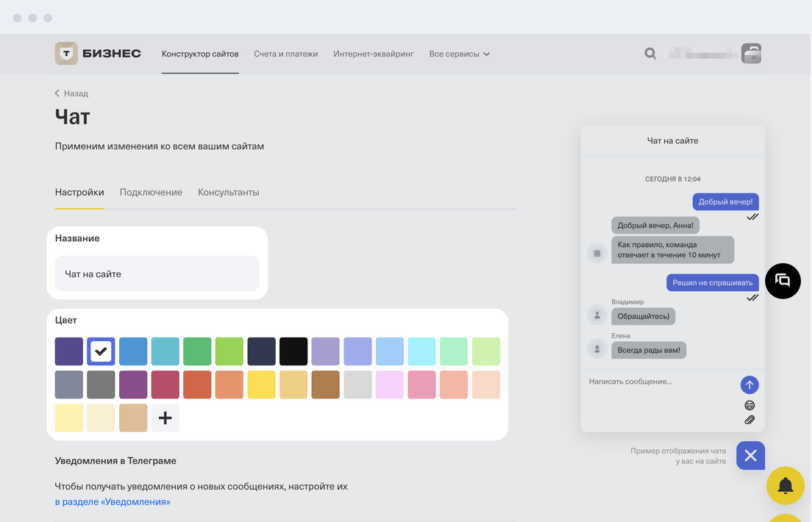Switch to the Консультанты tab
This screenshot has height=522, width=812.
pyautogui.click(x=228, y=192)
